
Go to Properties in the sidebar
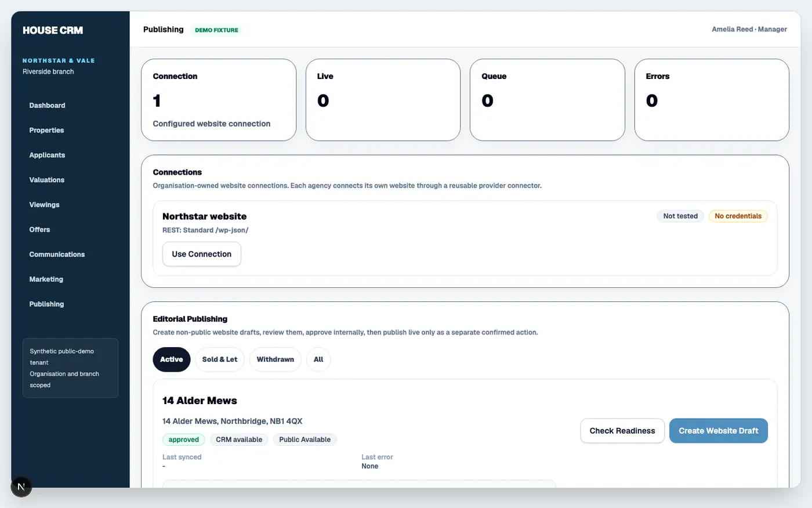pyautogui.click(x=46, y=131)
